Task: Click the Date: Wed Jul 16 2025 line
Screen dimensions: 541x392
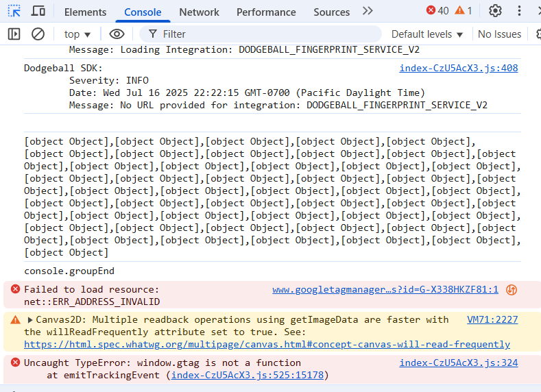Action: [247, 93]
